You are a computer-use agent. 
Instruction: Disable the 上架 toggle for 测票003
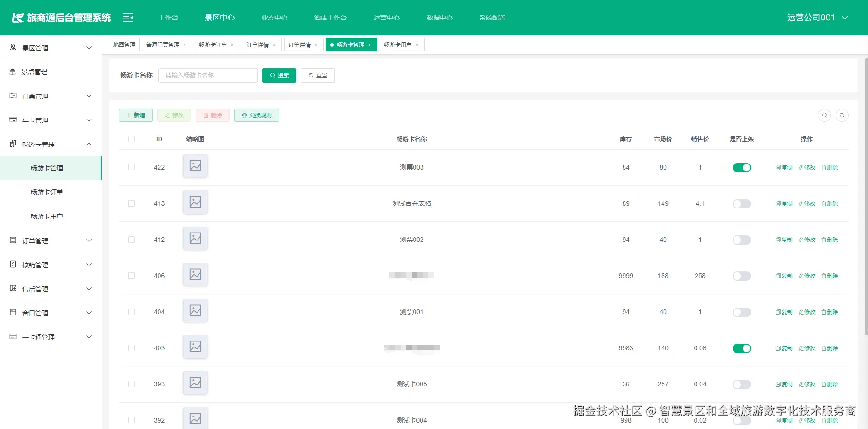coord(741,167)
